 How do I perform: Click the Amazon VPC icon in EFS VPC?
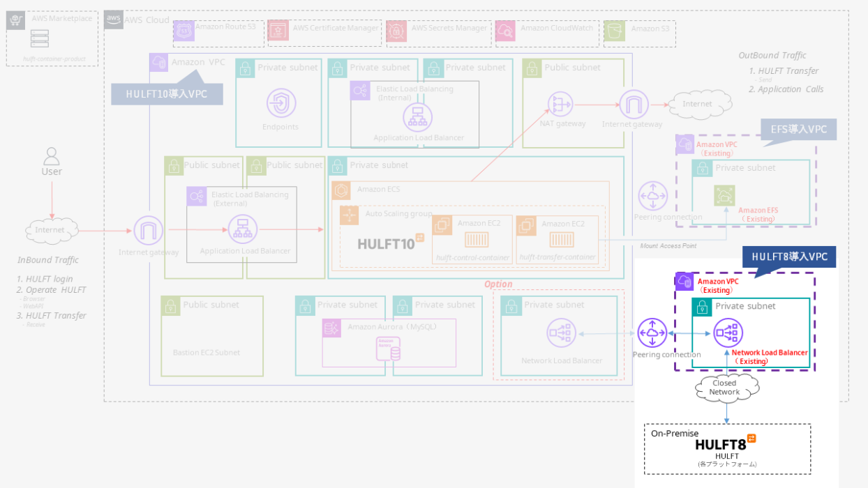coord(684,144)
